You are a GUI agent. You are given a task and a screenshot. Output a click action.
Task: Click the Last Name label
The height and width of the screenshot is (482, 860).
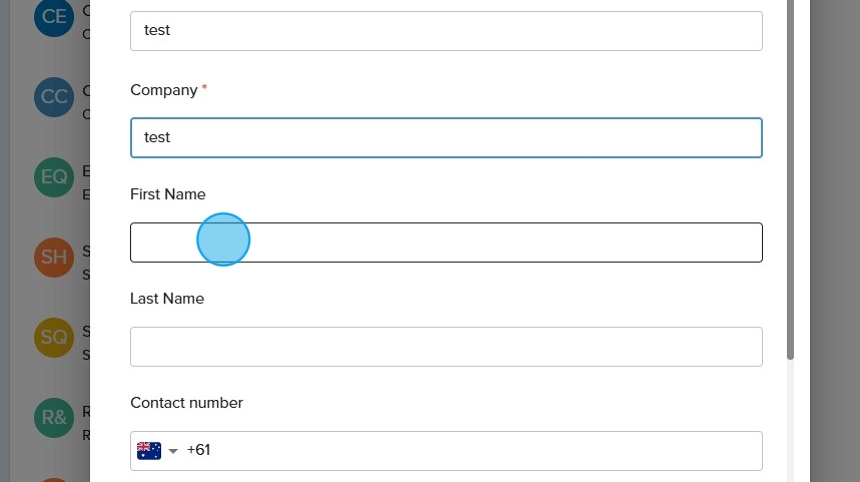167,298
